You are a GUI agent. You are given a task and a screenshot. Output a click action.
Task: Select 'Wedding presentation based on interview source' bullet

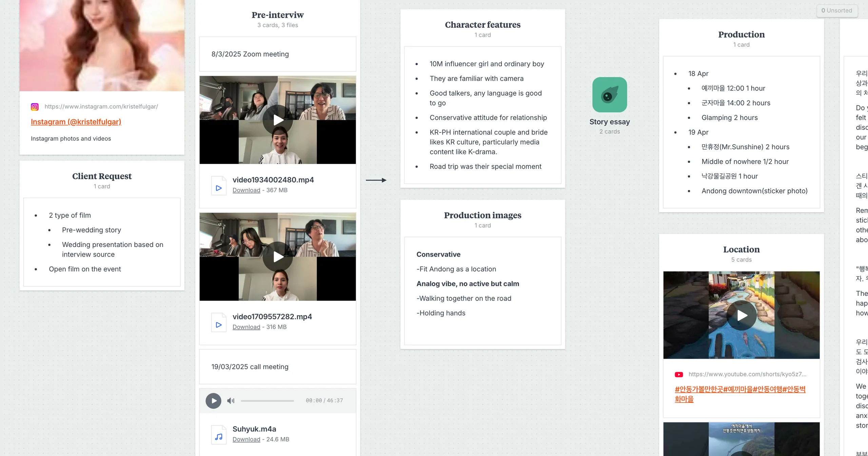coord(113,249)
